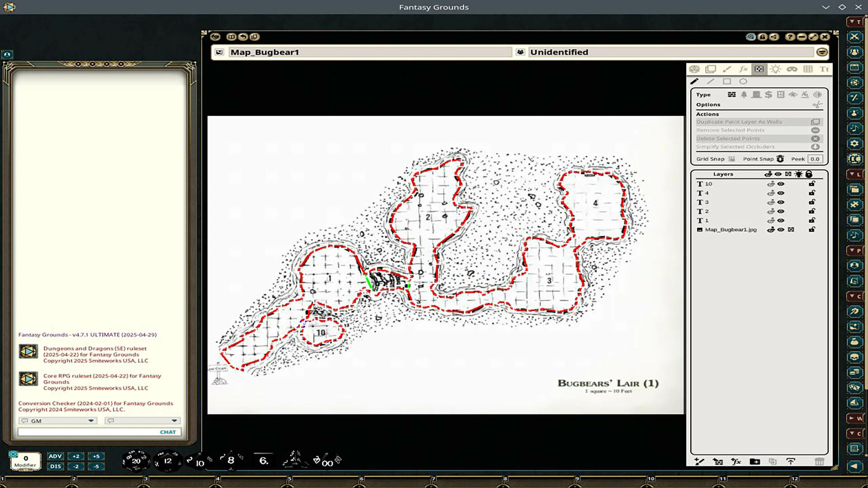
Task: Click the cut occluder scissors icon under Options
Action: [818, 105]
